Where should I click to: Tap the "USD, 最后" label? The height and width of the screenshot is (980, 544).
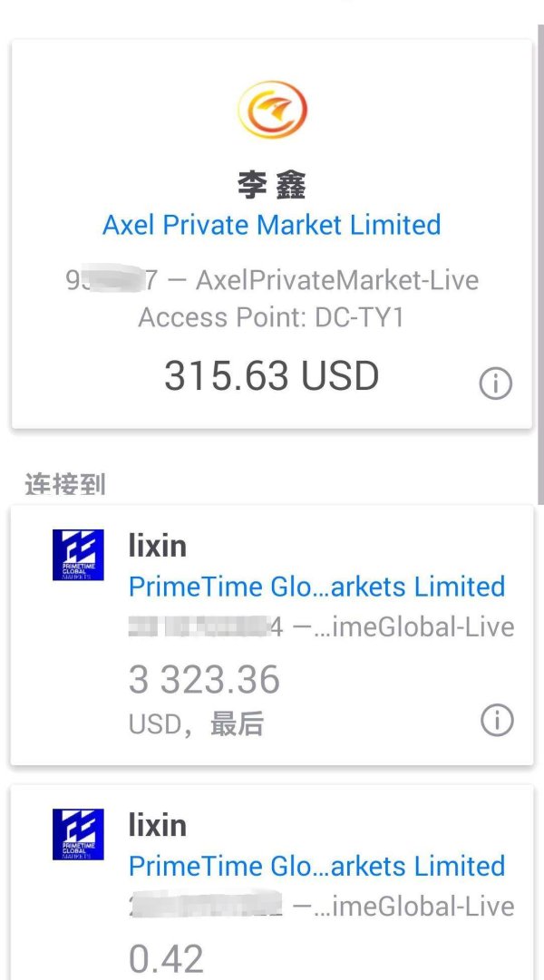click(196, 724)
